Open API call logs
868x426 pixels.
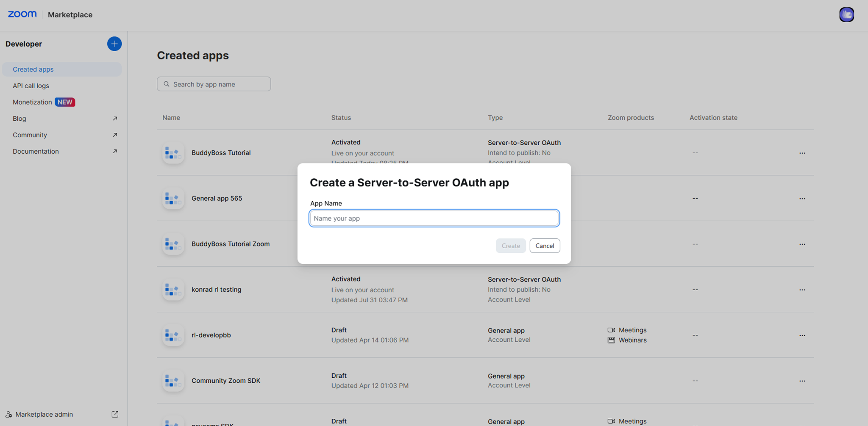31,86
